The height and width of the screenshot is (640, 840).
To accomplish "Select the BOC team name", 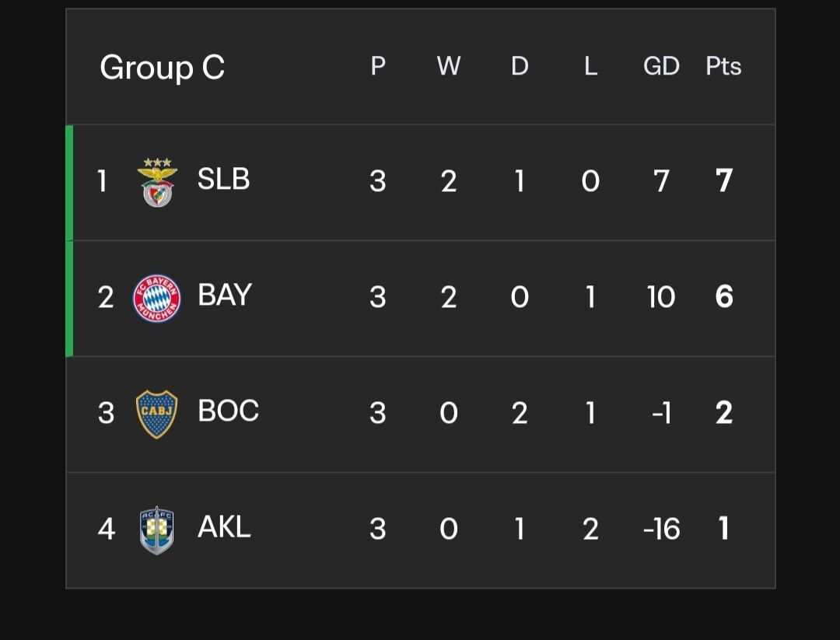I will (228, 411).
